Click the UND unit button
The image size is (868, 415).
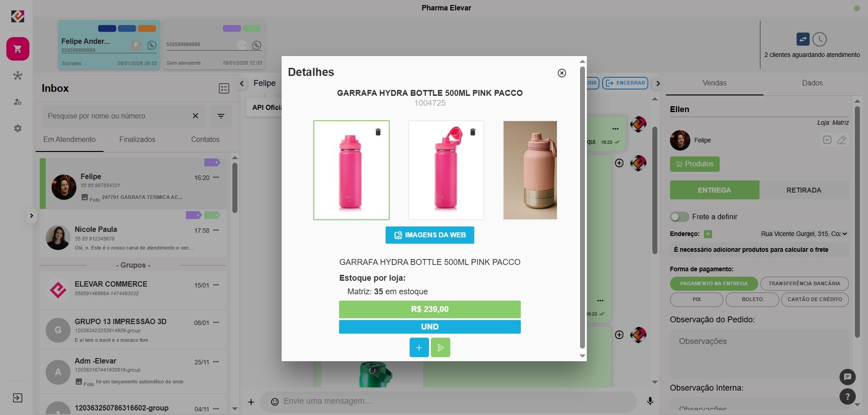(x=430, y=327)
